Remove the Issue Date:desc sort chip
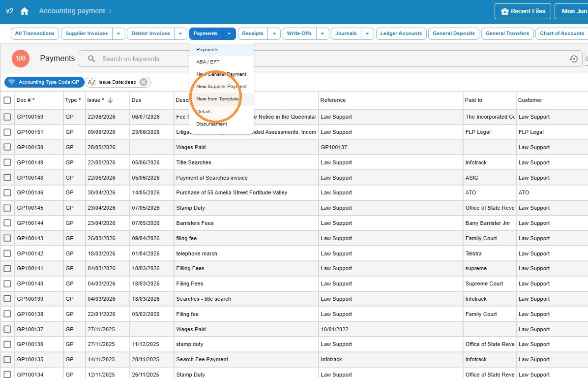 tap(144, 82)
